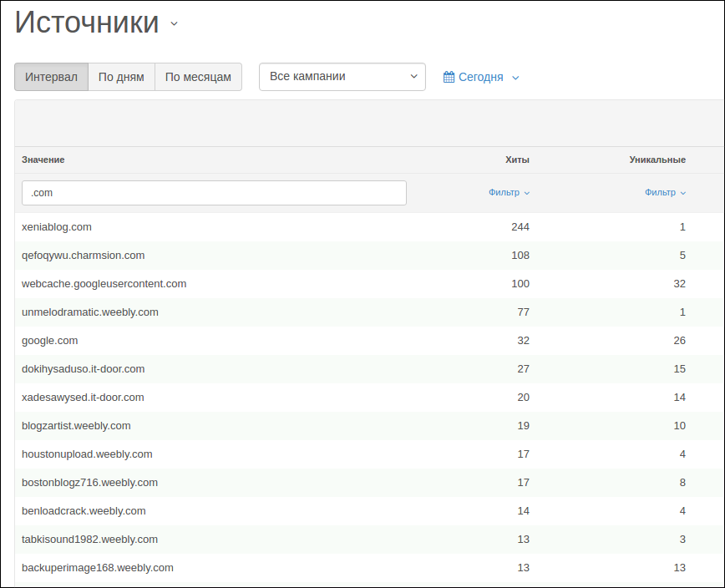This screenshot has width=725, height=588.
Task: Select the Интервал tab
Action: pos(51,77)
